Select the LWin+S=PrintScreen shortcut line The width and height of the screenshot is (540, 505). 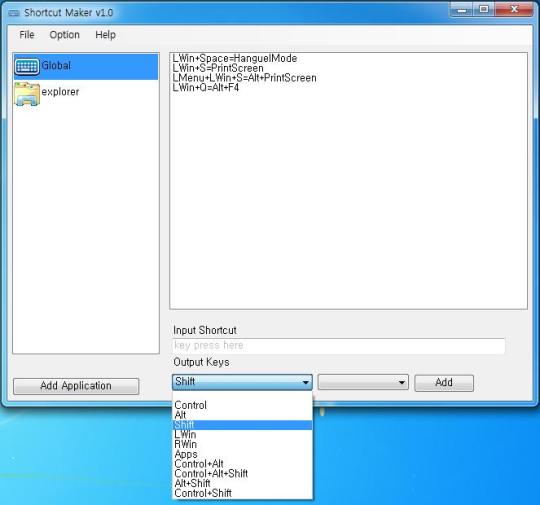[348, 68]
